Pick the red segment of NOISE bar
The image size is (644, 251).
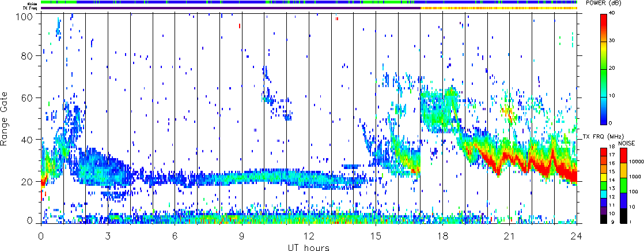[623, 155]
